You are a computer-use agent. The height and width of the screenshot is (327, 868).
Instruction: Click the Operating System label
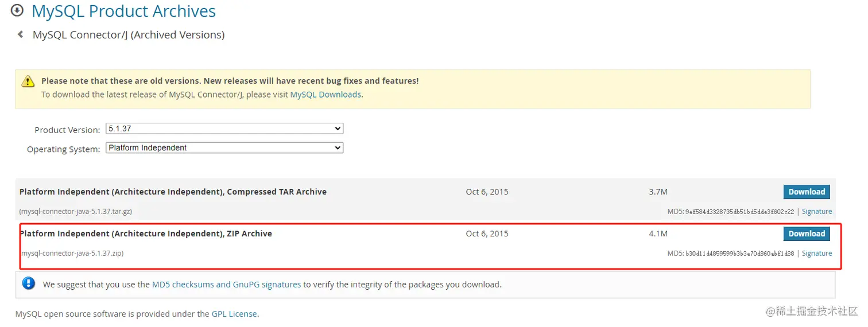point(63,149)
